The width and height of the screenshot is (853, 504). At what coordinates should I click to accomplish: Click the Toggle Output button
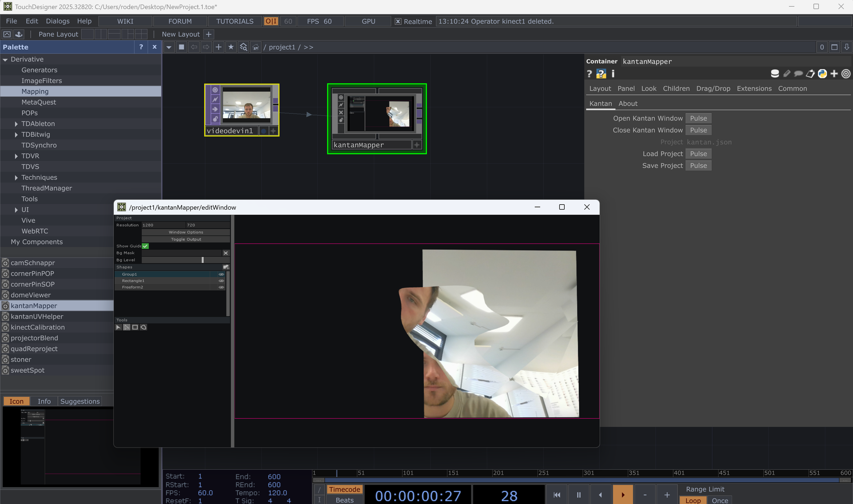click(x=186, y=239)
